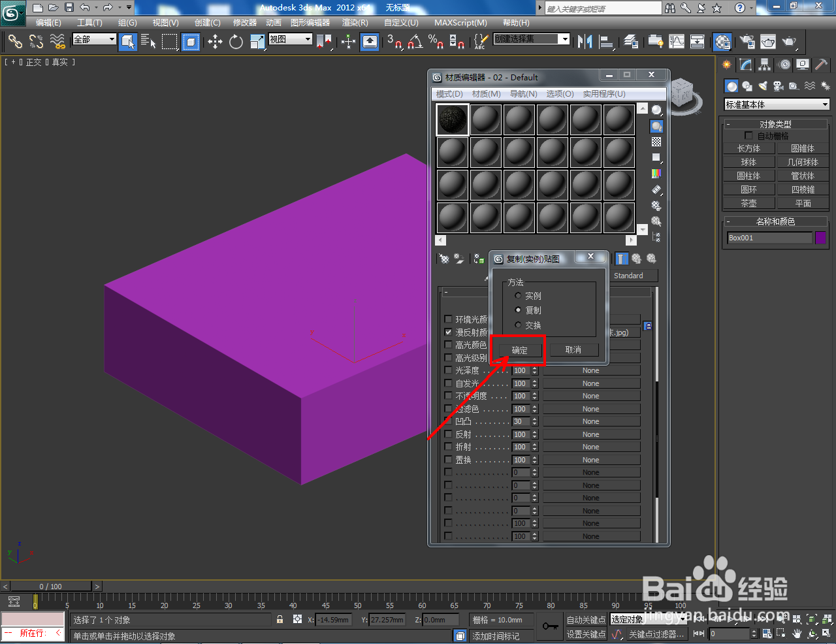Viewport: 836px width, 644px height.
Task: Open the 修改器 menu
Action: 245,23
